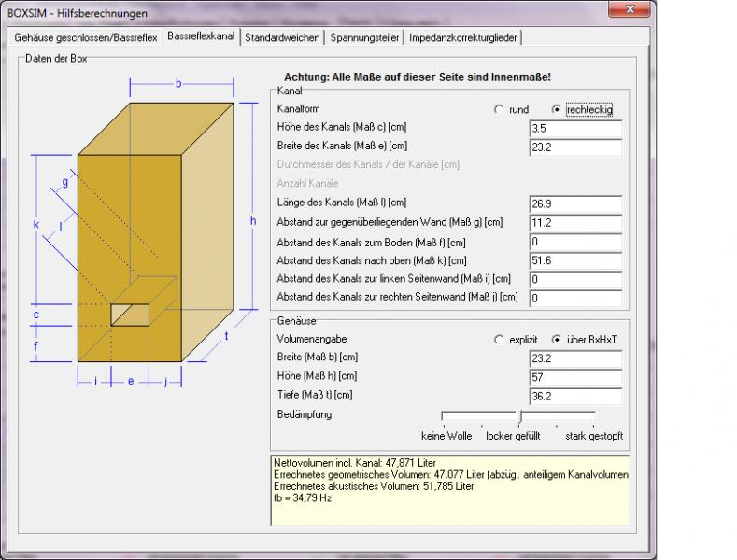Select the Bassreflexkanal tab
Viewport: 737px width, 560px height.
click(201, 36)
